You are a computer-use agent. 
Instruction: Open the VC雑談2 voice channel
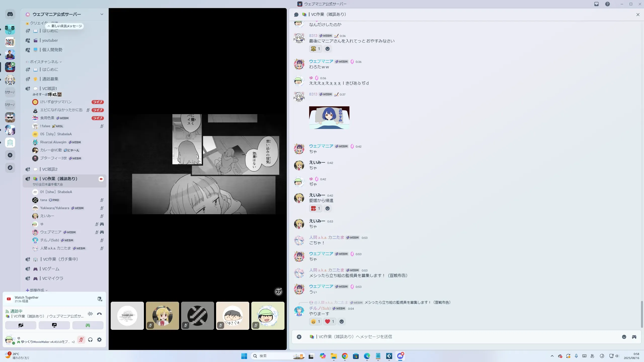50,169
